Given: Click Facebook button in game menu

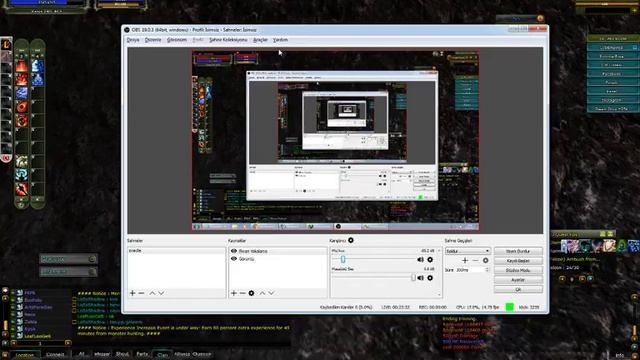Looking at the screenshot, I should point(611,74).
